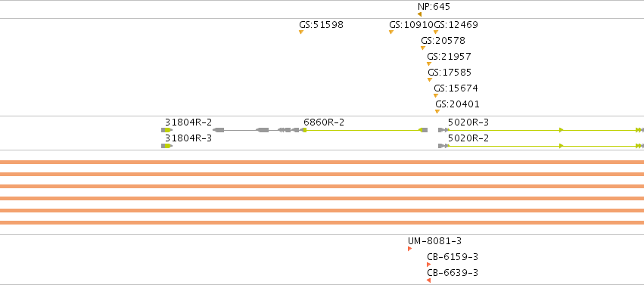Click the gray start exons of 5020R-2
The image size is (644, 285).
[443, 146]
